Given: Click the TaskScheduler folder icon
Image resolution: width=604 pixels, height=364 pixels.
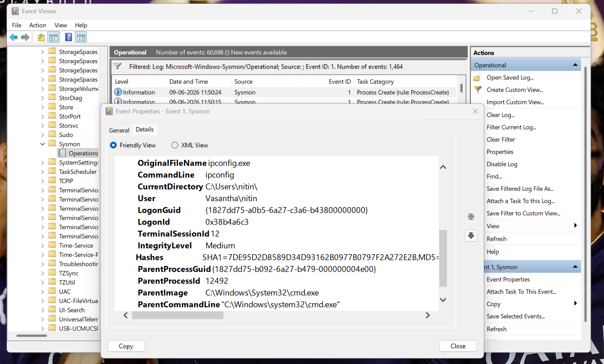Looking at the screenshot, I should tap(52, 171).
